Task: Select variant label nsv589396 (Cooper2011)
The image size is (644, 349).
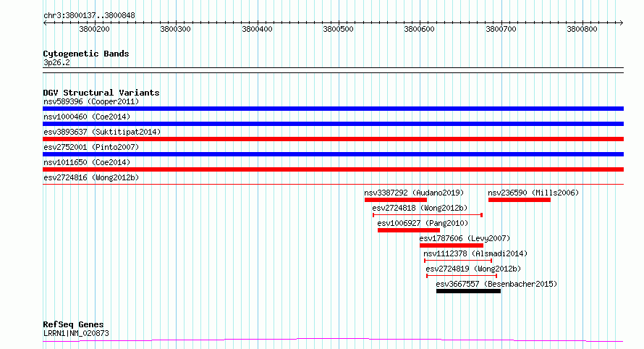Action: click(x=91, y=101)
